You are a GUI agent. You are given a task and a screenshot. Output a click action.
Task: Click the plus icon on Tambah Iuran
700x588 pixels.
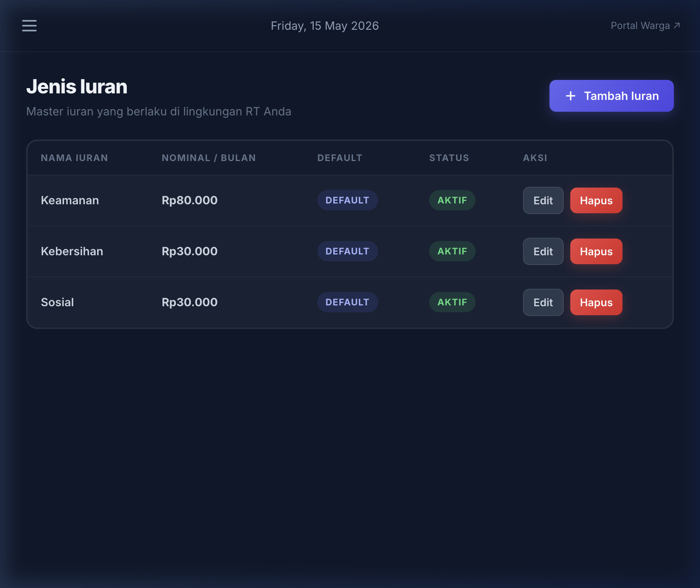pyautogui.click(x=571, y=96)
